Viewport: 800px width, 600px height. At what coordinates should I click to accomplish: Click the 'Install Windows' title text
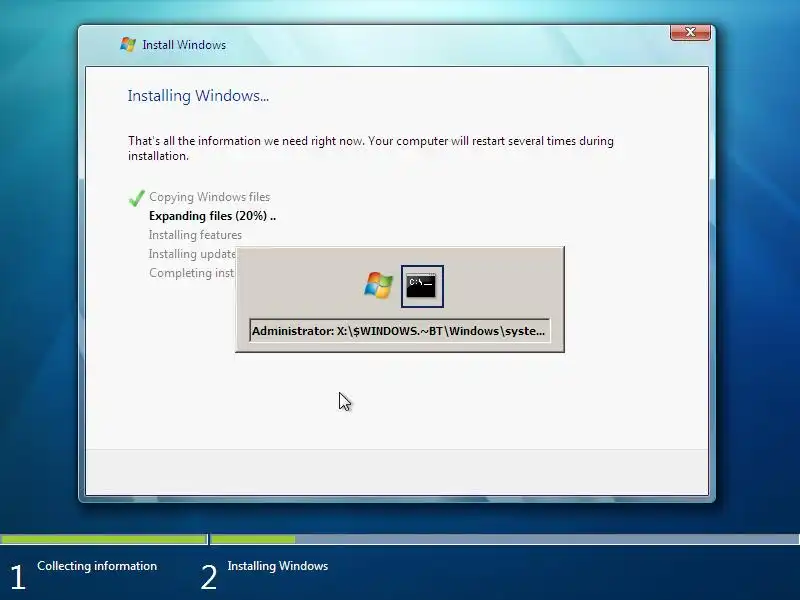point(184,45)
